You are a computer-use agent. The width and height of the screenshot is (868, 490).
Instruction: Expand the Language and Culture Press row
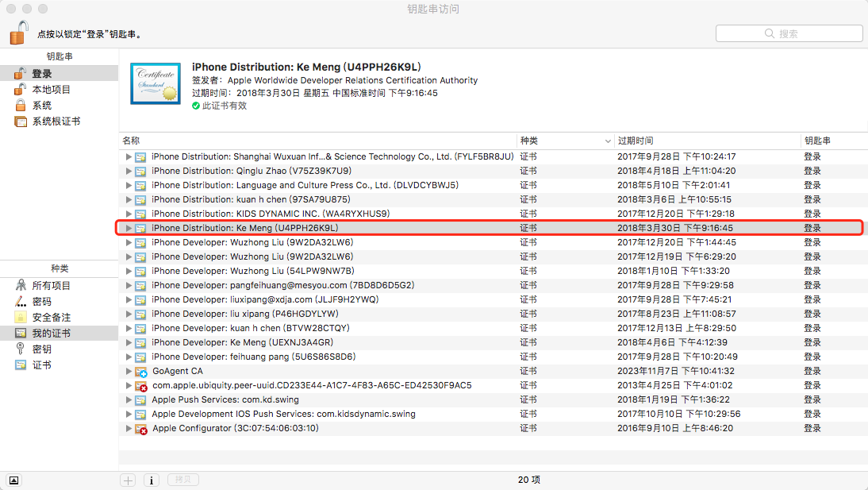[129, 185]
